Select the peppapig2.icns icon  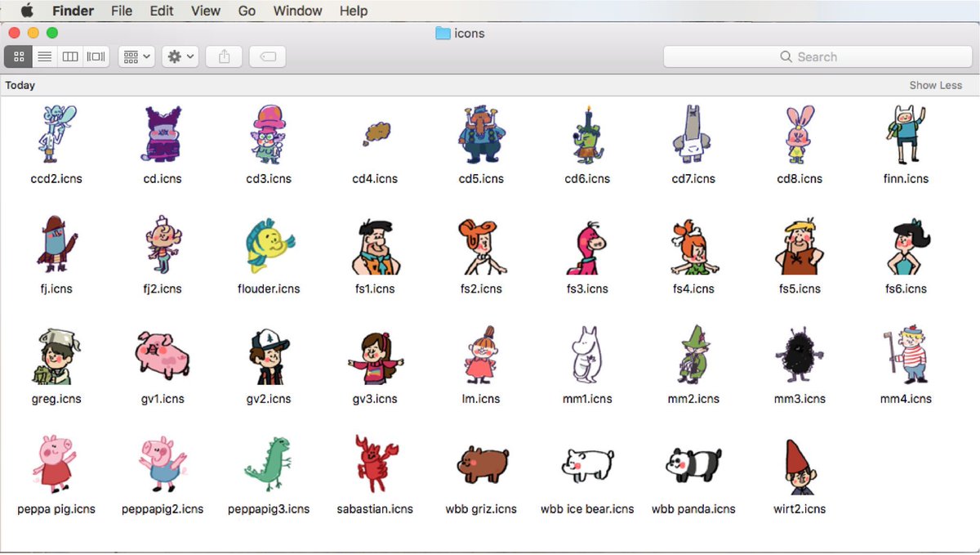pyautogui.click(x=162, y=464)
